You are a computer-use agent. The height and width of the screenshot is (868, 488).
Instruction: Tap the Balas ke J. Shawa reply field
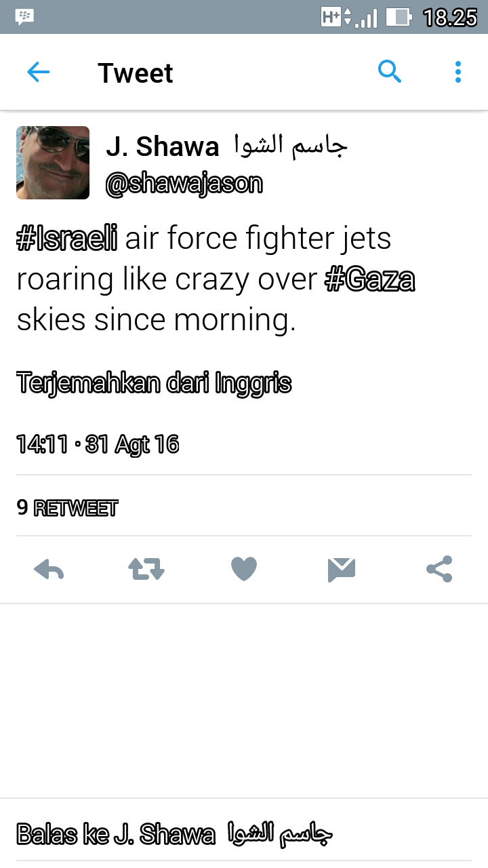[244, 833]
